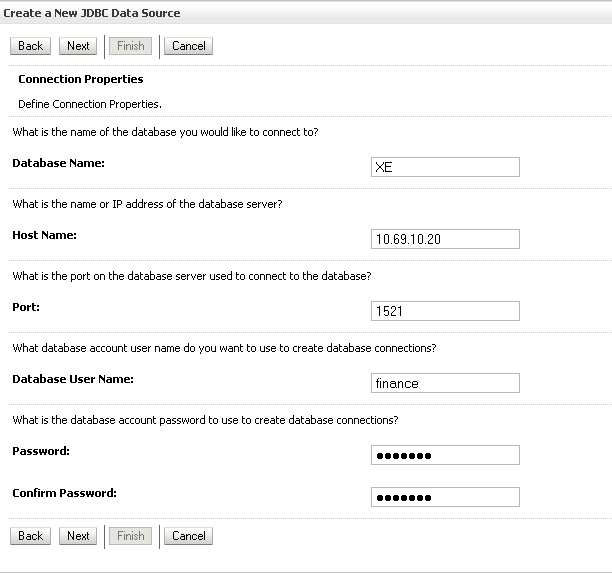This screenshot has width=612, height=573.
Task: Click the Confirm Password: label
Action: click(64, 493)
